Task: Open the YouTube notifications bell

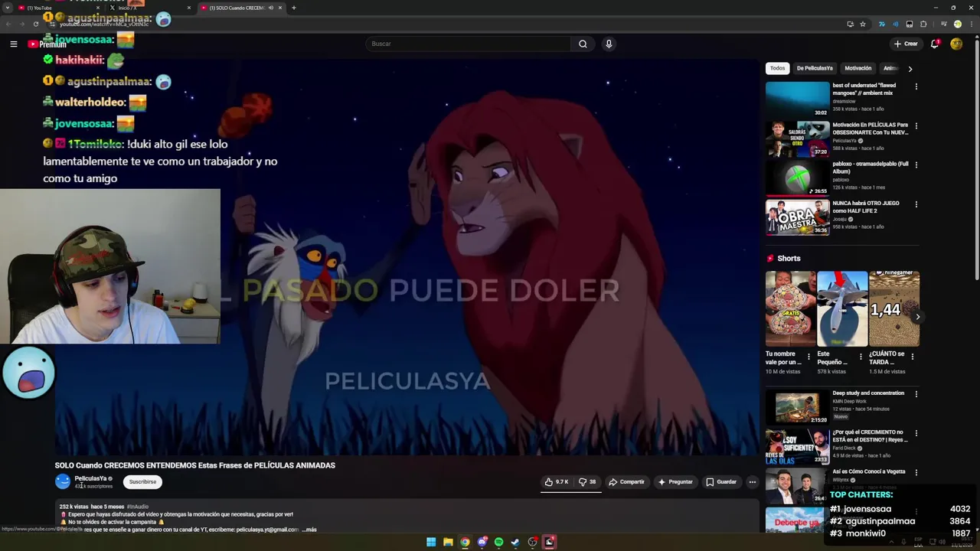Action: 935,44
